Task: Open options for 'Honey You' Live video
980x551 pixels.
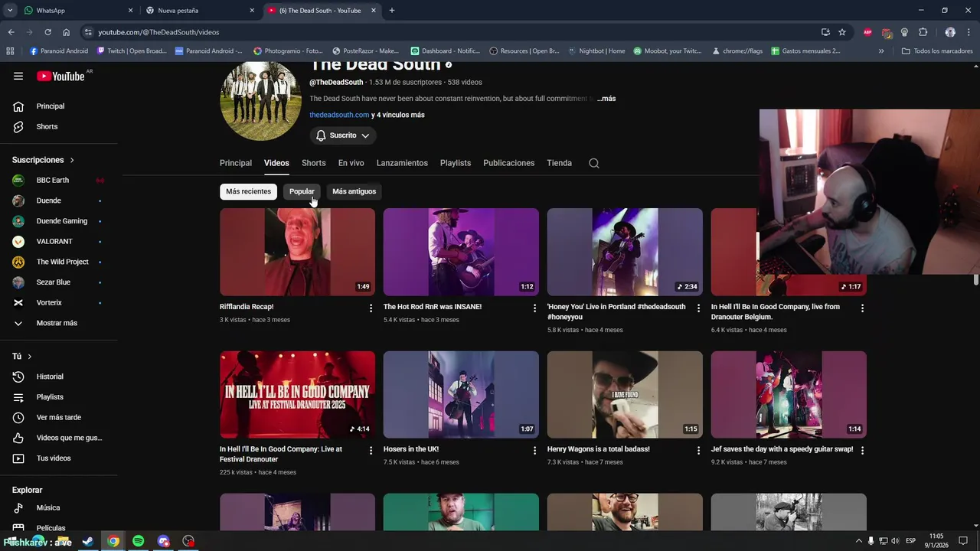Action: pos(698,308)
